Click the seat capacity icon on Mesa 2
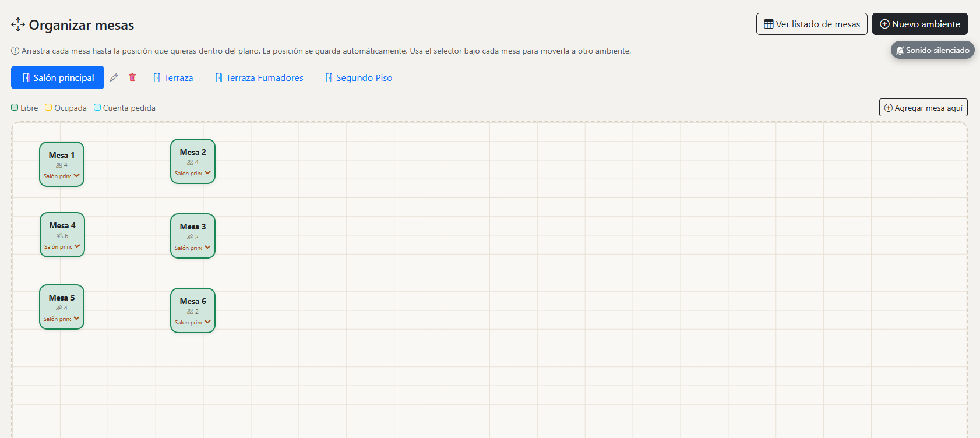The image size is (980, 438). [190, 163]
